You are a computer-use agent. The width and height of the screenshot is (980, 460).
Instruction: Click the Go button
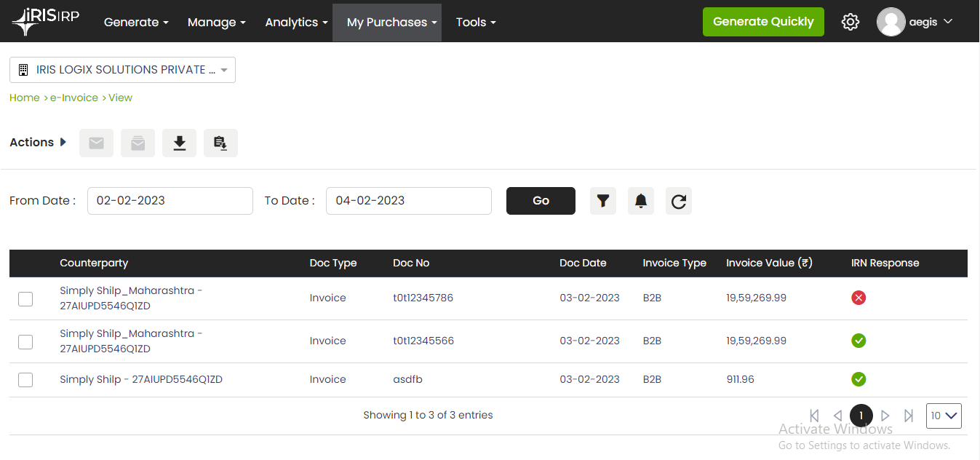tap(541, 201)
